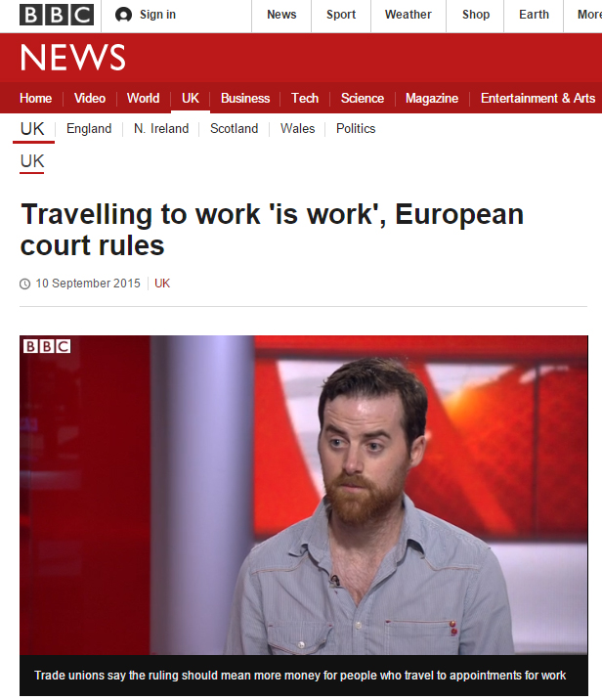This screenshot has width=602, height=700.
Task: Click the Sign in profile icon
Action: [x=123, y=15]
